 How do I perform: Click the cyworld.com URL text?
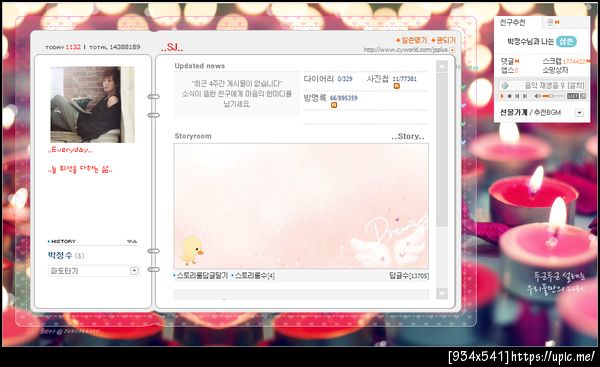click(405, 50)
